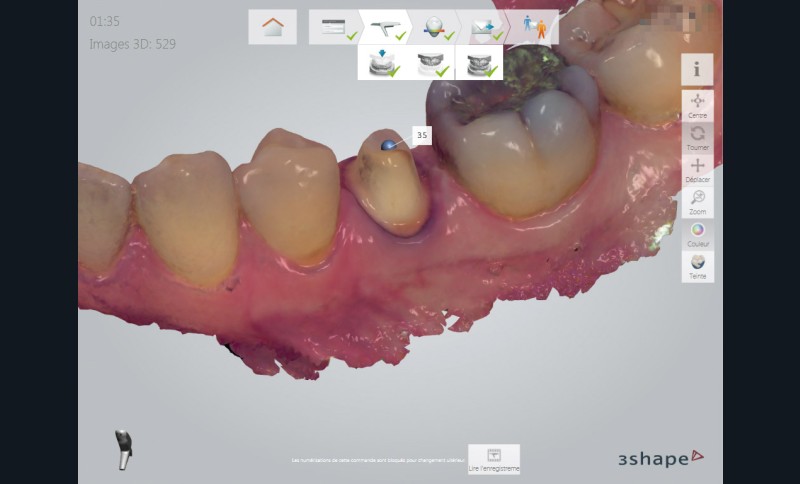Activate the Zoom tool

point(697,201)
